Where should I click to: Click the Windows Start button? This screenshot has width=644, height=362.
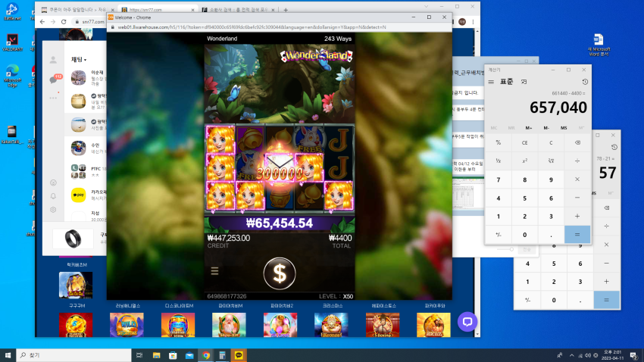[8, 355]
